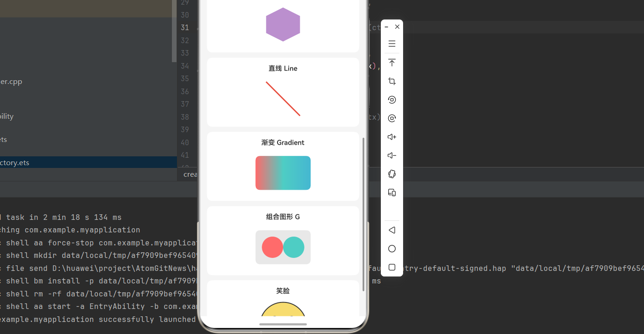The height and width of the screenshot is (334, 644).
Task: Increase the emulator volume
Action: (391, 137)
